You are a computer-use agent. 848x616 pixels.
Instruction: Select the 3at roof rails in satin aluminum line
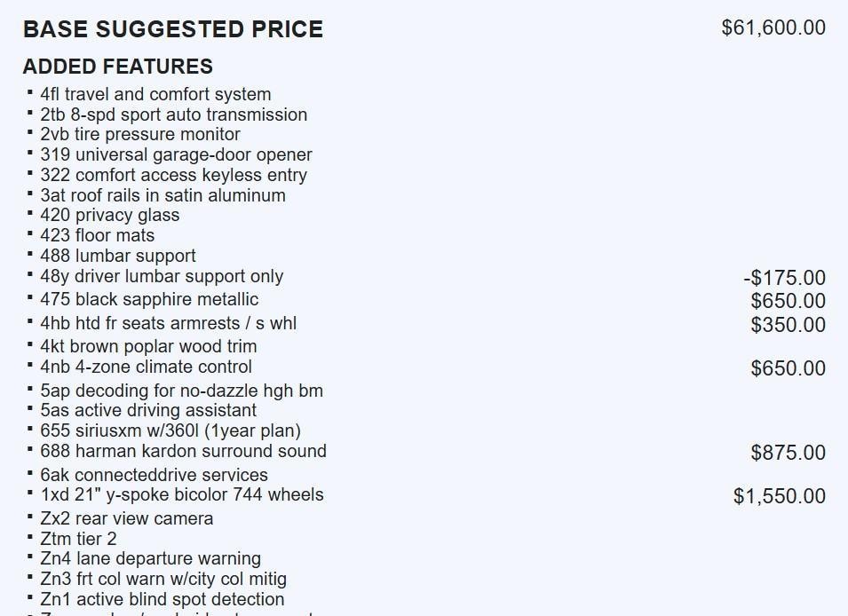coord(162,195)
